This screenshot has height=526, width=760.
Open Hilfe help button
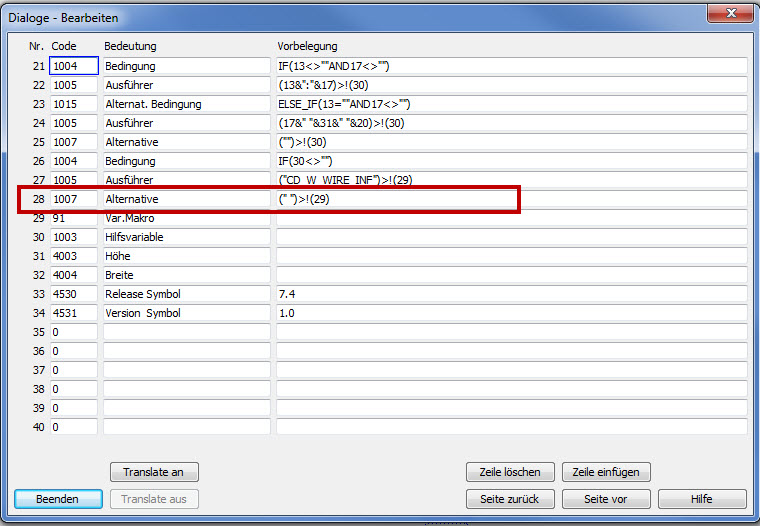[702, 499]
